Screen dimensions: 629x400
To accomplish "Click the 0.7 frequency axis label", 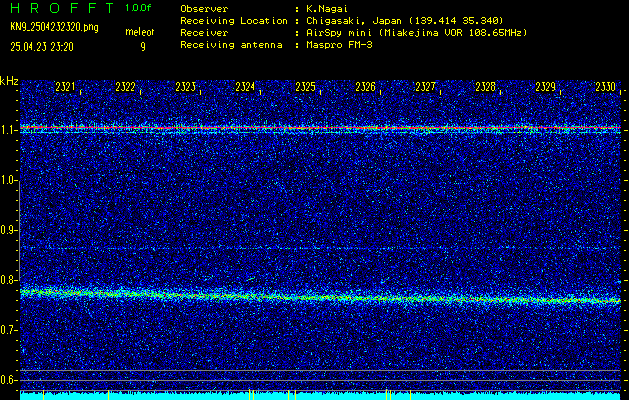I will [8, 330].
